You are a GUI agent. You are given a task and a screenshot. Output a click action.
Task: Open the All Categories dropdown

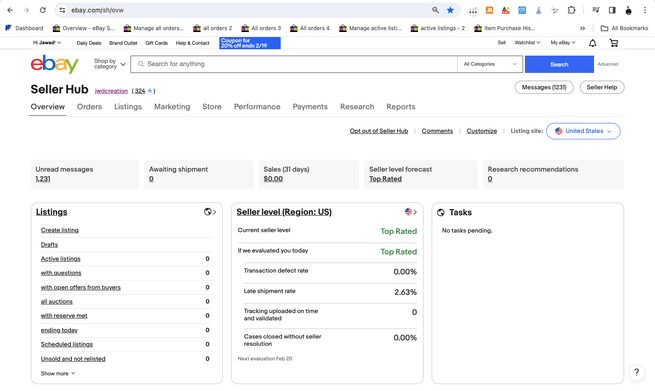tap(490, 64)
